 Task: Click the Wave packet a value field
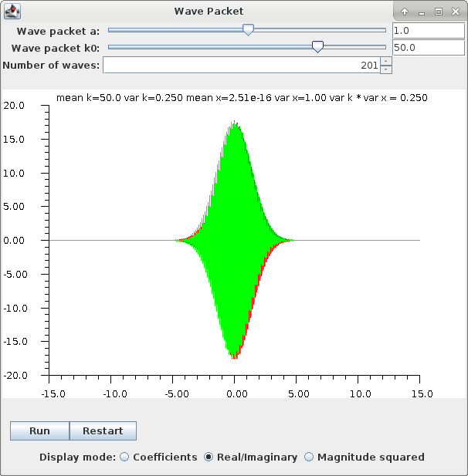tap(429, 30)
